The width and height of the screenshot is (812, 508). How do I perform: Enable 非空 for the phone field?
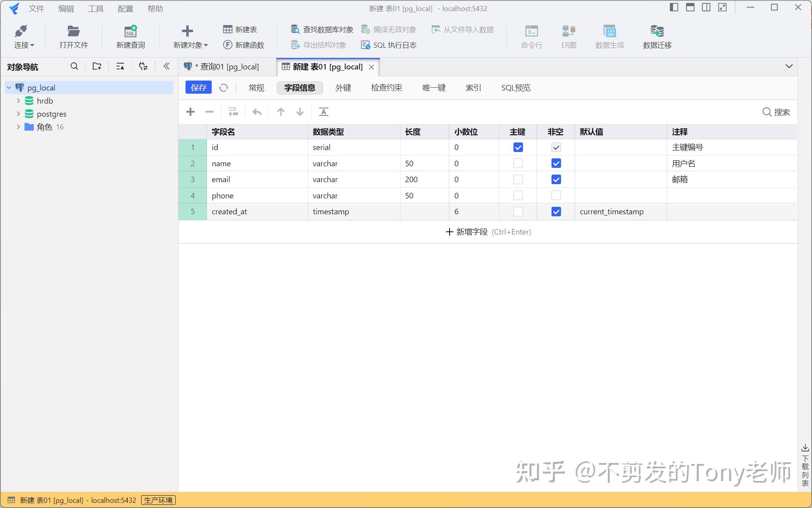tap(555, 195)
